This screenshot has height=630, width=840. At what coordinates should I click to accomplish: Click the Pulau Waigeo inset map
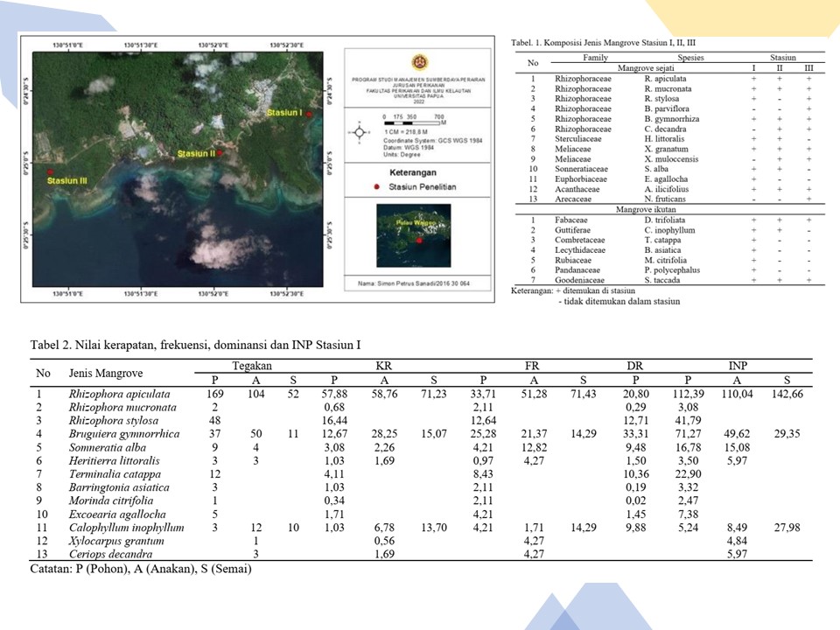coord(414,235)
